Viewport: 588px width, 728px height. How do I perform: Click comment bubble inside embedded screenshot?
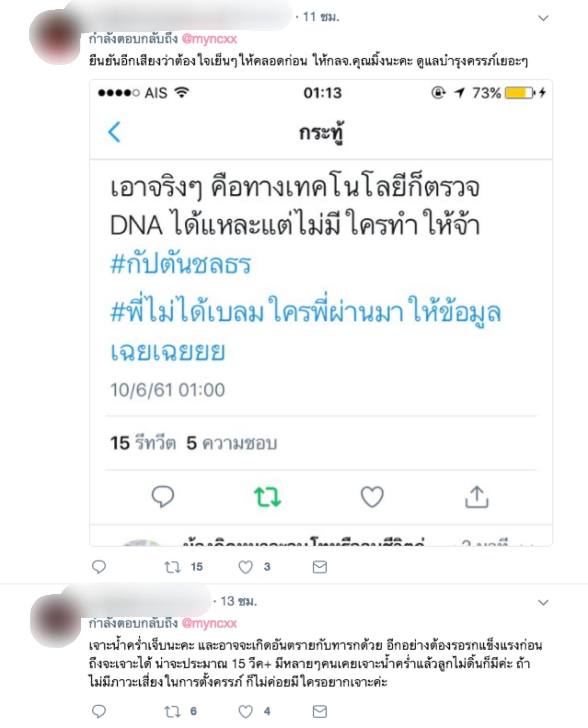[x=163, y=496]
